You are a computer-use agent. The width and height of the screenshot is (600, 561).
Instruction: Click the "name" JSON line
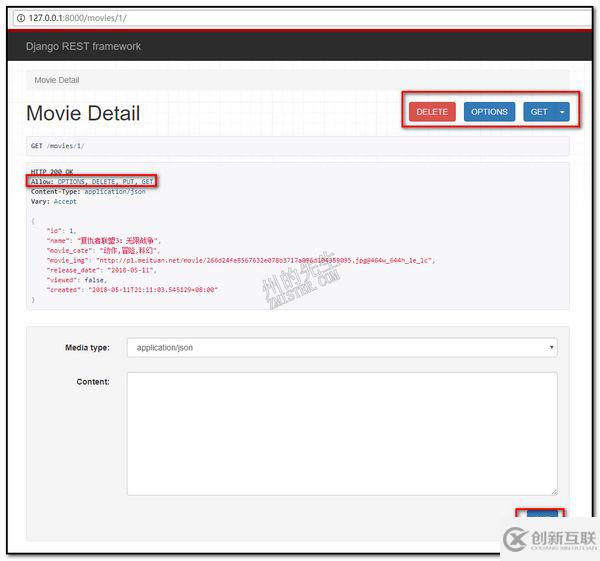click(x=103, y=240)
